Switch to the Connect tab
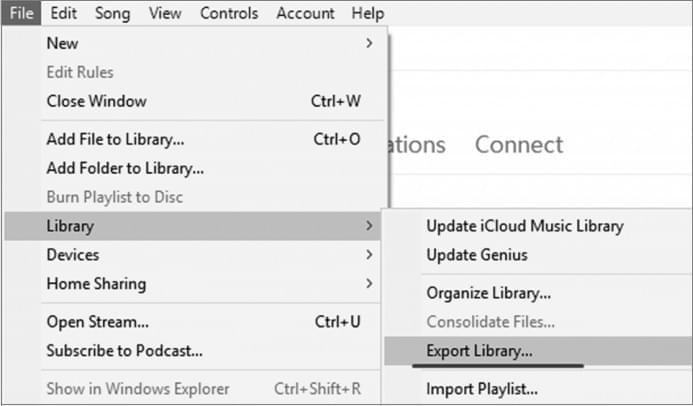The height and width of the screenshot is (406, 693). (518, 145)
